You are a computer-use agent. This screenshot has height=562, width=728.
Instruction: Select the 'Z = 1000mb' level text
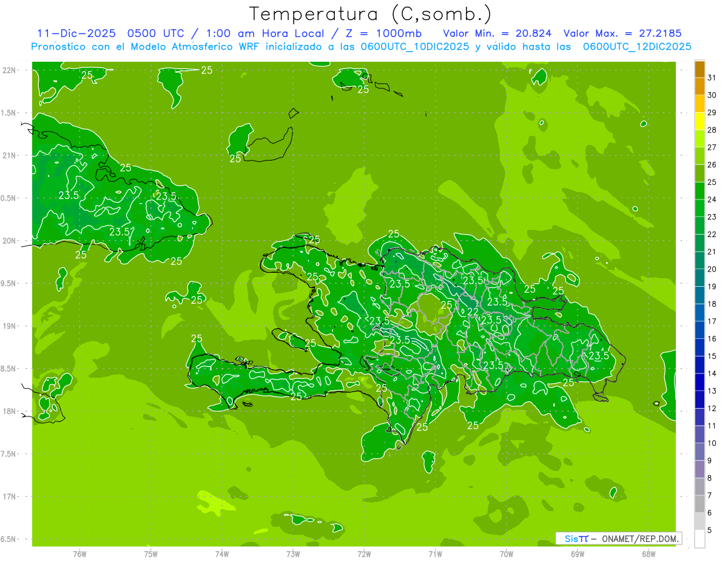384,33
